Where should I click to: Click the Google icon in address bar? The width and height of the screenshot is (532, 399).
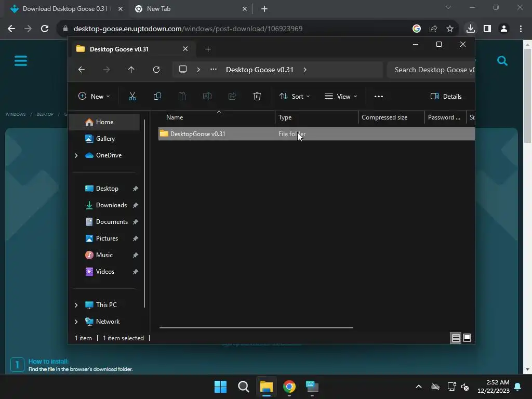[x=417, y=29]
